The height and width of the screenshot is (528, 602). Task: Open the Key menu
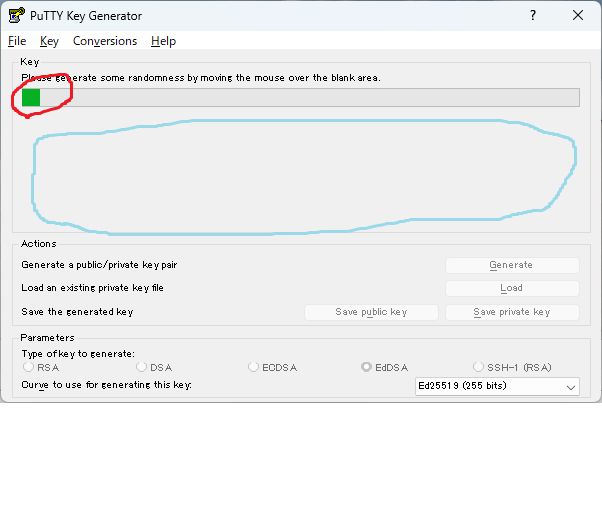coord(49,41)
